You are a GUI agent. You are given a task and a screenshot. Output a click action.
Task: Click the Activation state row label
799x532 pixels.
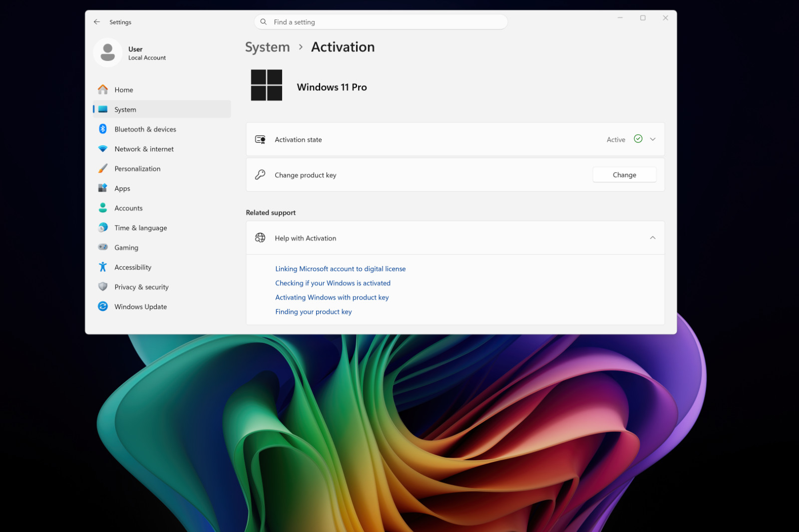(298, 140)
